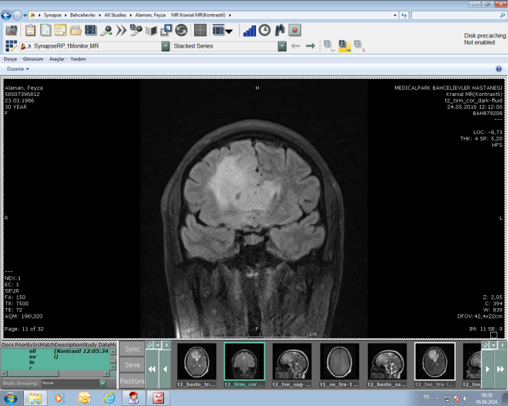
Task: Click the All Studies breadcrumb
Action: pos(115,15)
